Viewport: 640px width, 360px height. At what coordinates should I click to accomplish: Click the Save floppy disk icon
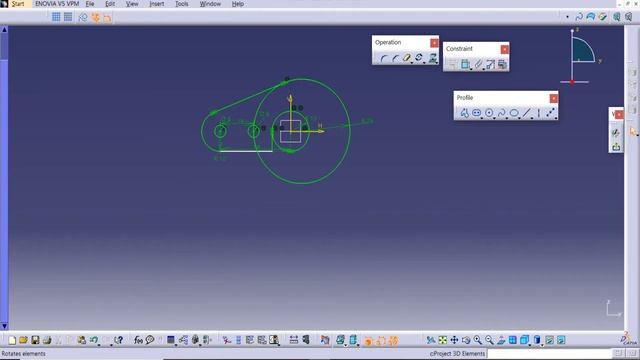(x=35, y=340)
